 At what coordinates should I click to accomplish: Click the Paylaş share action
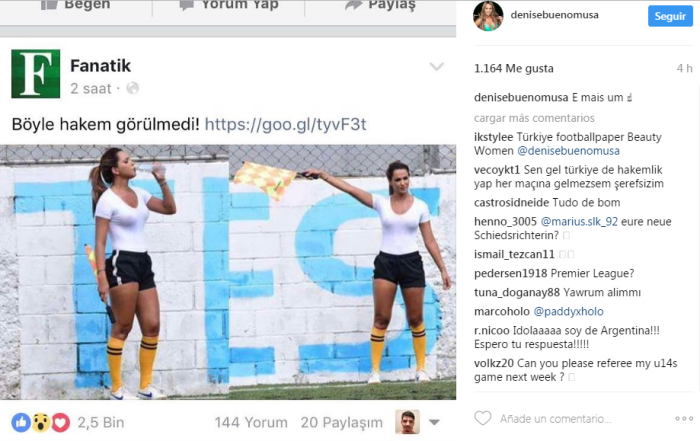[x=380, y=5]
